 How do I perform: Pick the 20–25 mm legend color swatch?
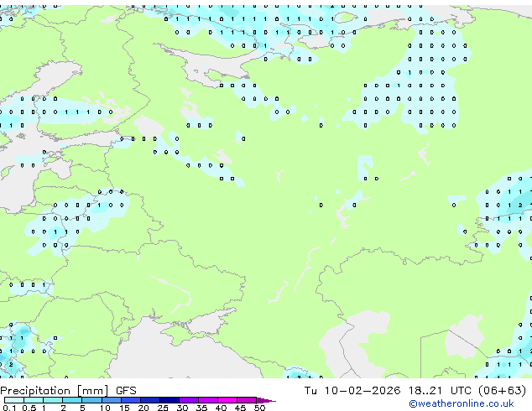point(150,400)
